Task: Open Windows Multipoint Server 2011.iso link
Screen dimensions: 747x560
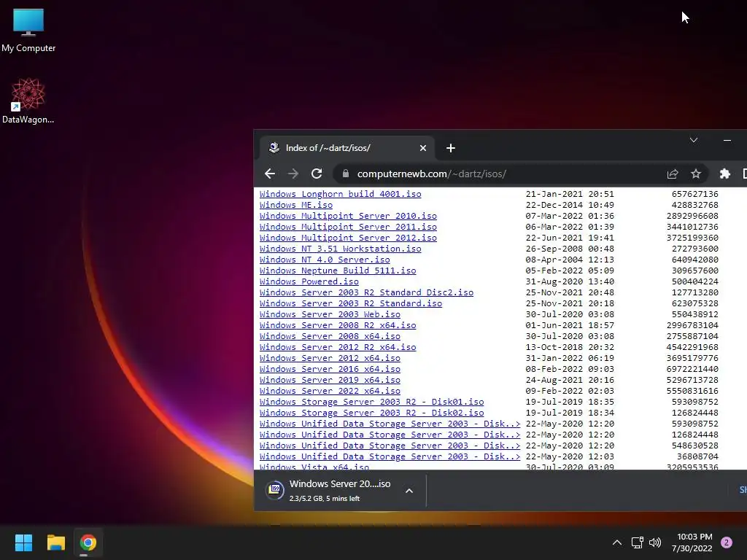Action: [348, 227]
